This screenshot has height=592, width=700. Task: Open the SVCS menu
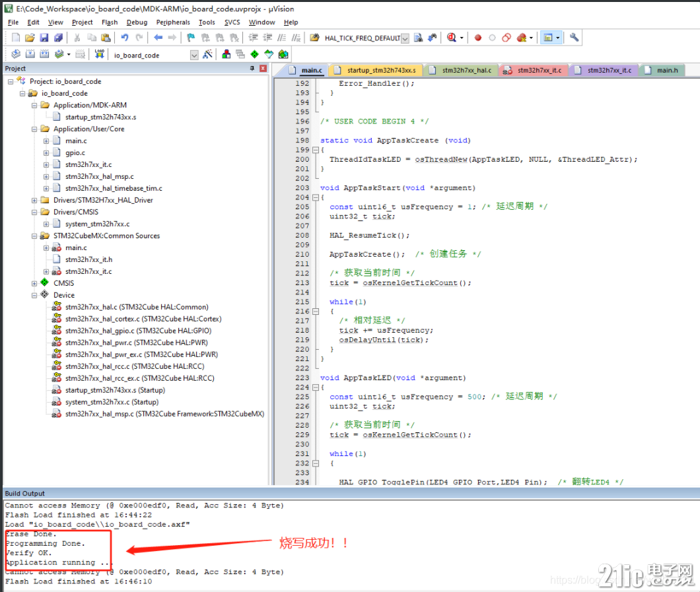click(x=232, y=22)
